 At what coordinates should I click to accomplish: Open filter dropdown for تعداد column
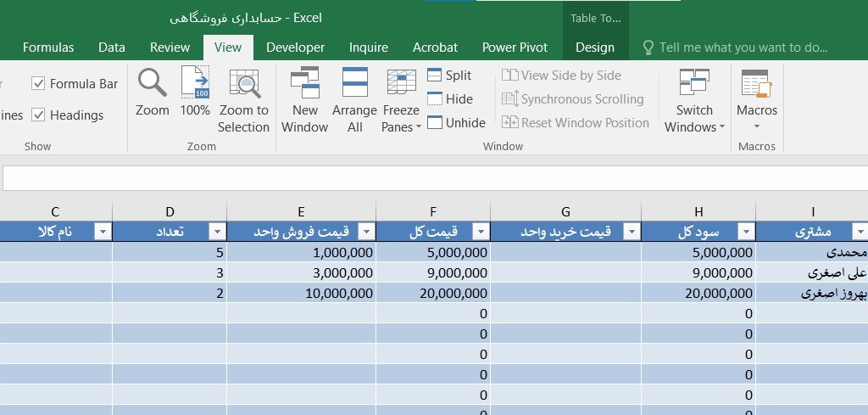[x=217, y=233]
